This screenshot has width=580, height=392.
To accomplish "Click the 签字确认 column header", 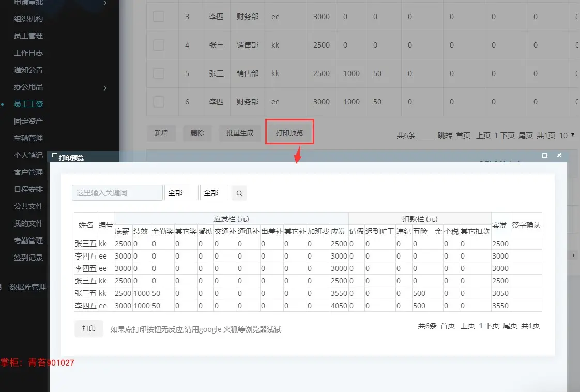I will pyautogui.click(x=526, y=225).
